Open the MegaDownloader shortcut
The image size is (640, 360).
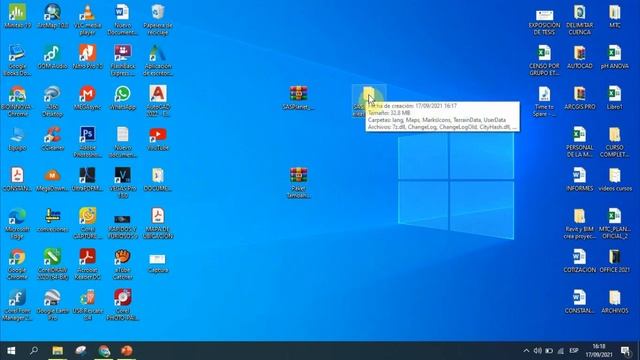pos(52,180)
